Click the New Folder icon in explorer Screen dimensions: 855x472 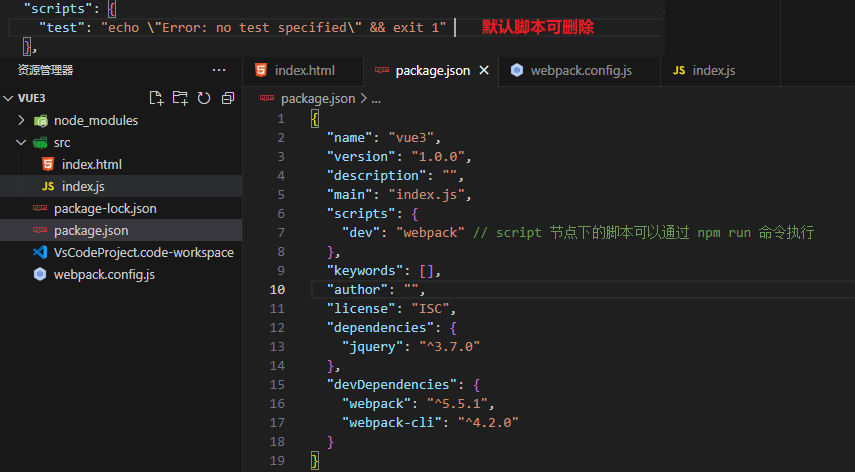click(x=180, y=98)
